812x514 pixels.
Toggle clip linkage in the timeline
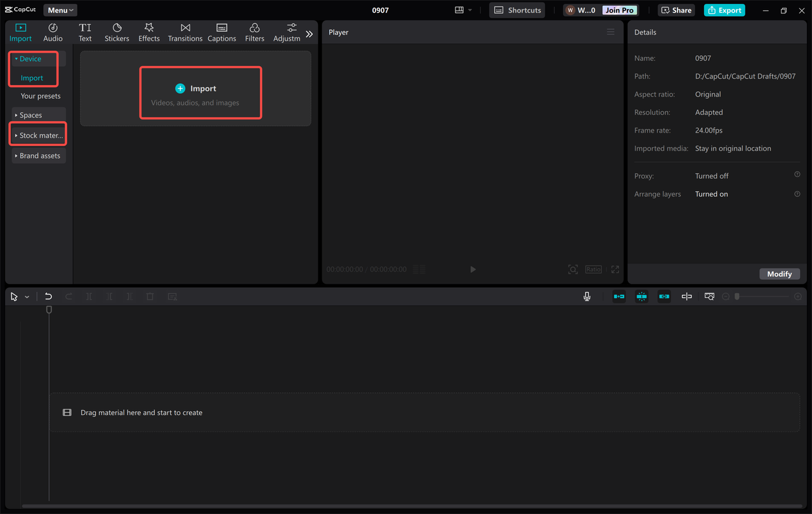pyautogui.click(x=664, y=296)
